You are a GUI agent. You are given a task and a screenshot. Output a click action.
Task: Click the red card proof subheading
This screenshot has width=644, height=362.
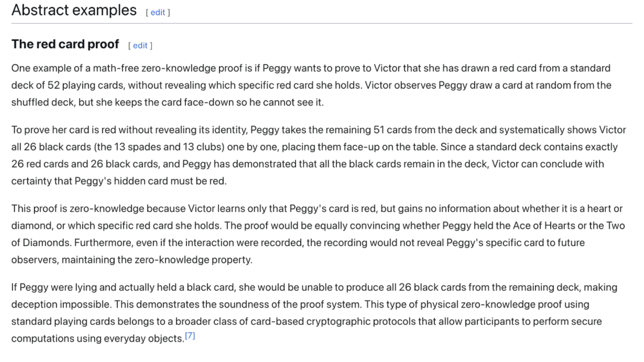pyautogui.click(x=65, y=44)
